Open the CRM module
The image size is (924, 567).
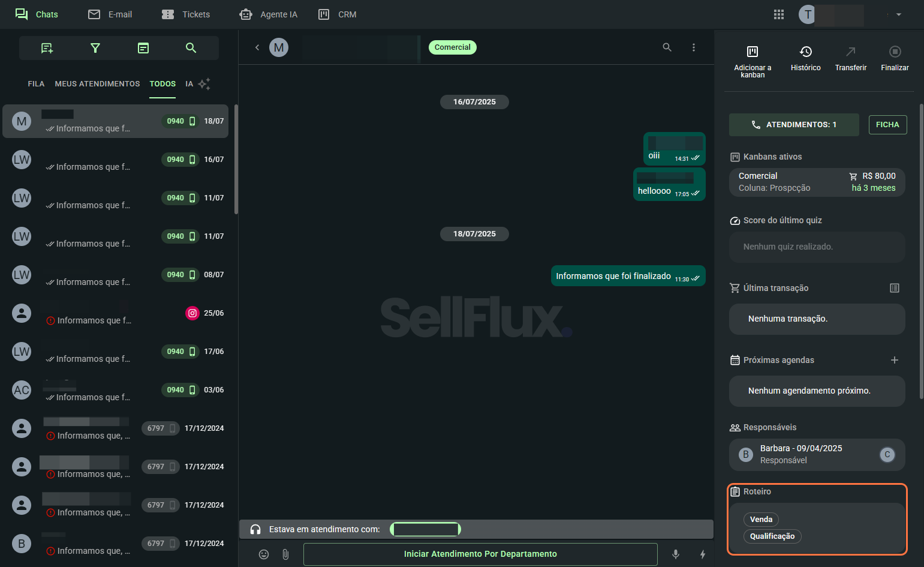pyautogui.click(x=337, y=14)
